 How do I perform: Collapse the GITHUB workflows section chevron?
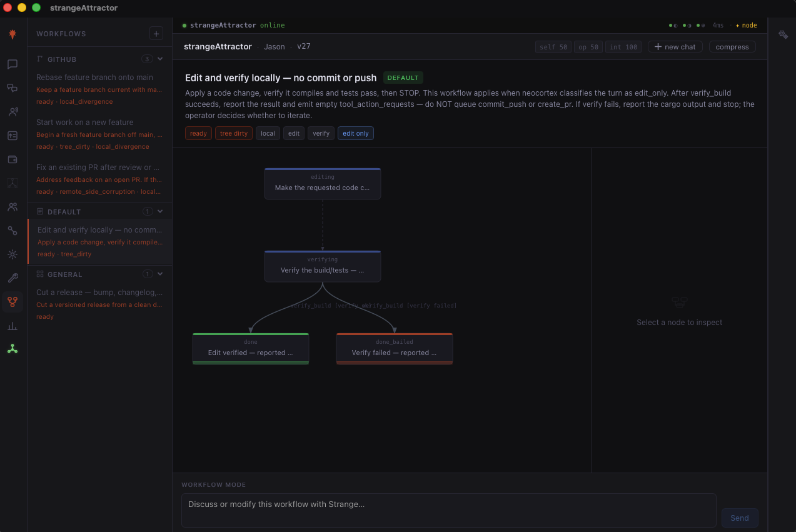[160, 59]
